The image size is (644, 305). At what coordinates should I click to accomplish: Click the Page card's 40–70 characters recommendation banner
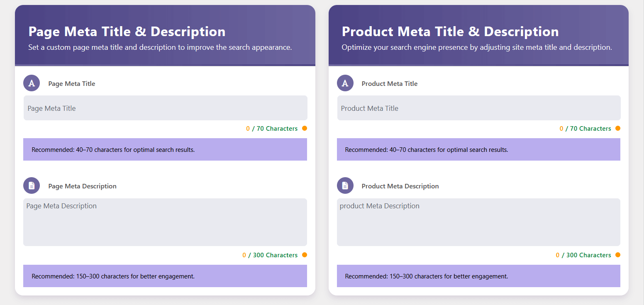[x=165, y=149]
